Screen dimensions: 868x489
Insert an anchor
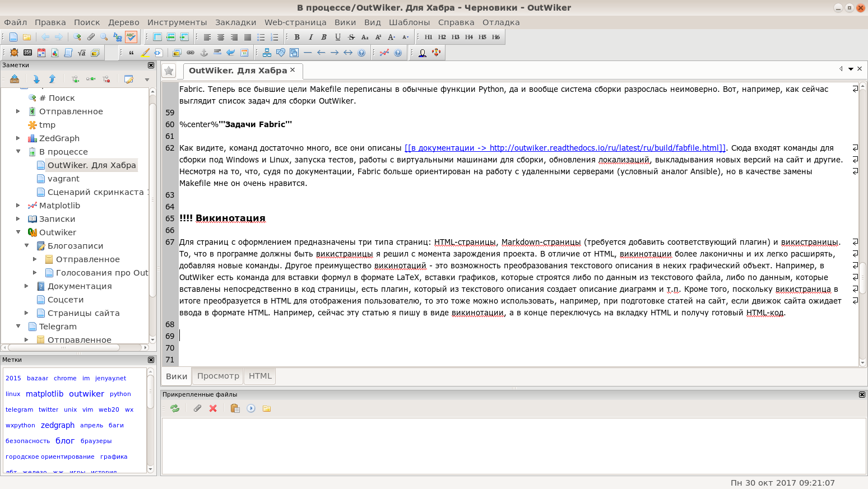pyautogui.click(x=204, y=53)
